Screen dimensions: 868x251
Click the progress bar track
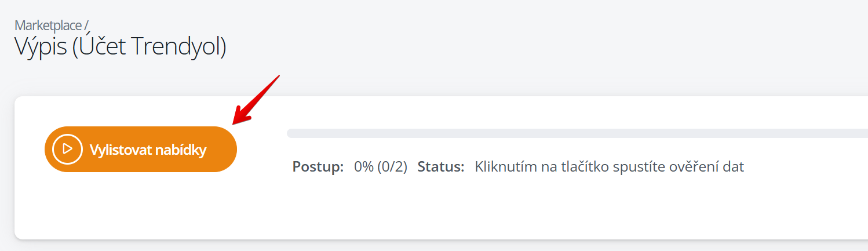point(577,133)
